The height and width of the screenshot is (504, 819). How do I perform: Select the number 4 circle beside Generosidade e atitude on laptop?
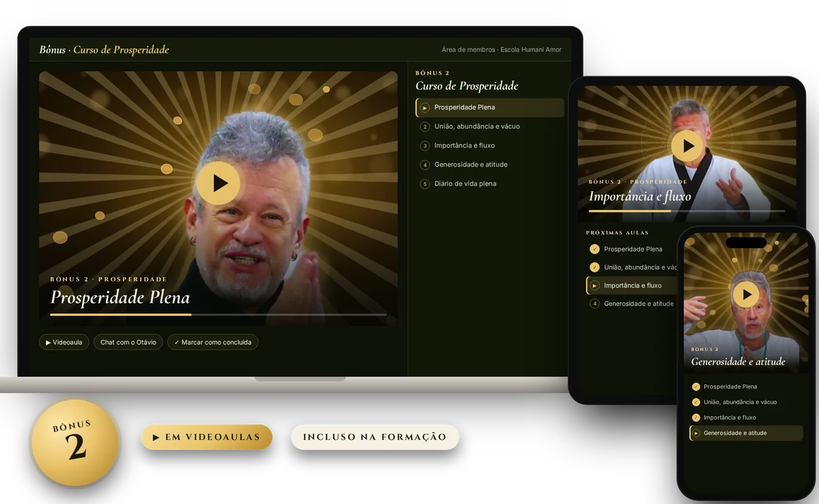click(425, 164)
